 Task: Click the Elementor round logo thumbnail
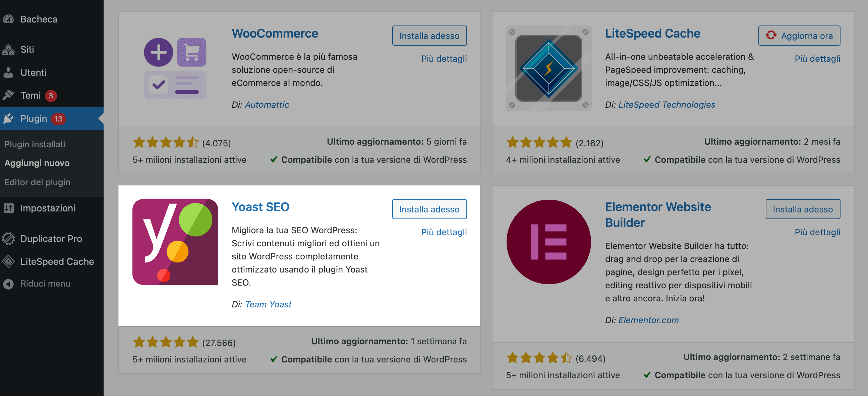548,242
